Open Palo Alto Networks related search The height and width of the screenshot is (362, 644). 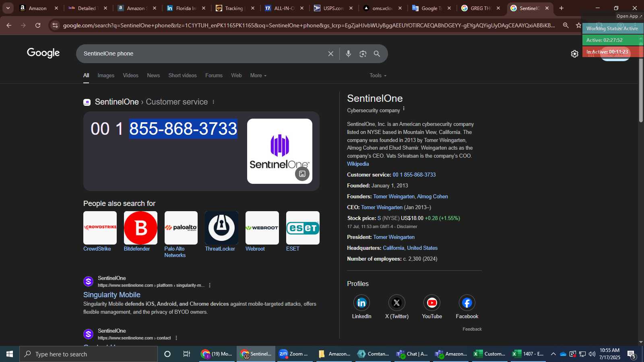[181, 228]
